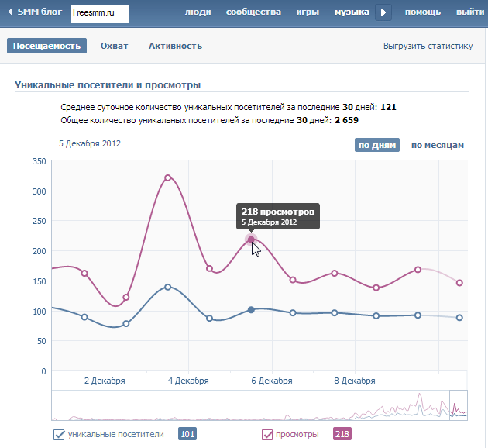Open the Охват tab

114,46
